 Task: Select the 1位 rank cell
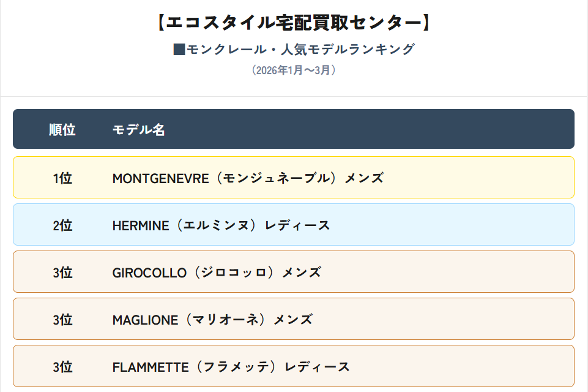click(62, 178)
